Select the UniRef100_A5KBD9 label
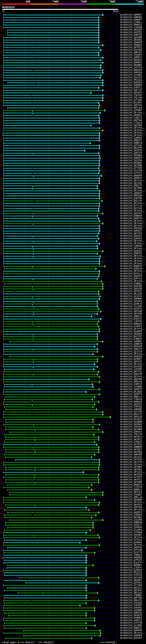This screenshot has width=146, height=644. pos(131,557)
